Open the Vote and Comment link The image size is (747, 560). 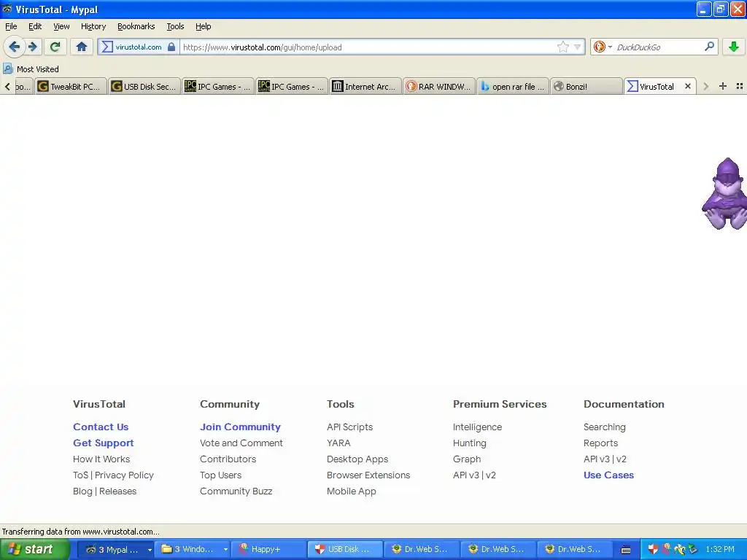[x=241, y=443]
